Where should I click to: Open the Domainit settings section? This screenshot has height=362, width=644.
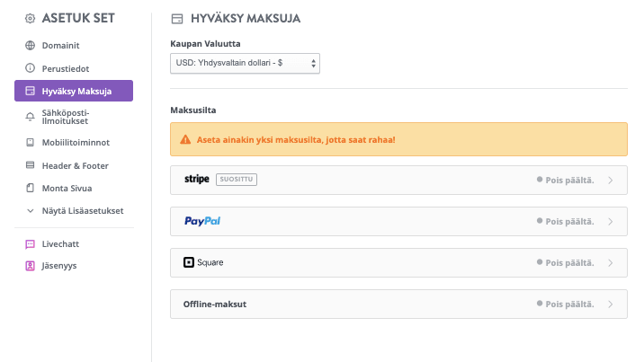[x=61, y=45]
